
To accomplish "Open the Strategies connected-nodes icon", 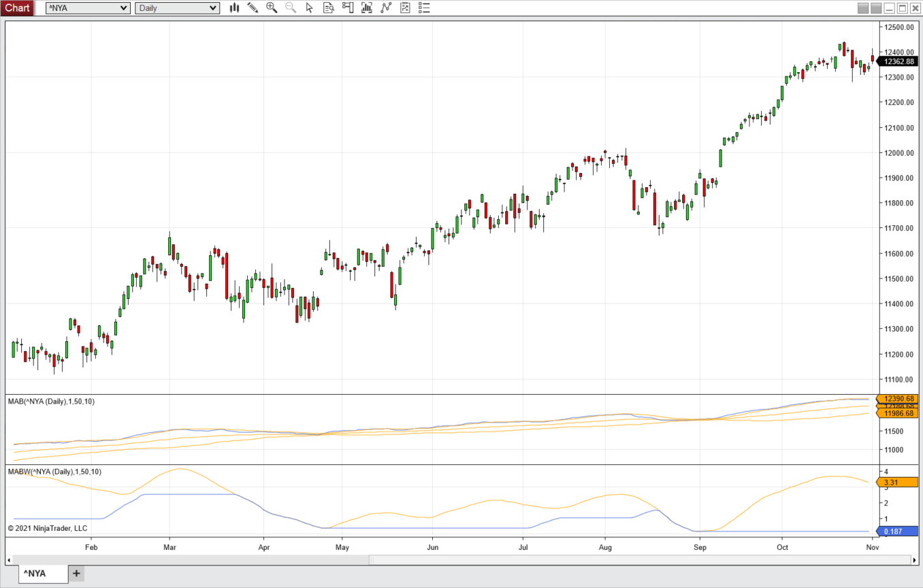I will pos(386,7).
